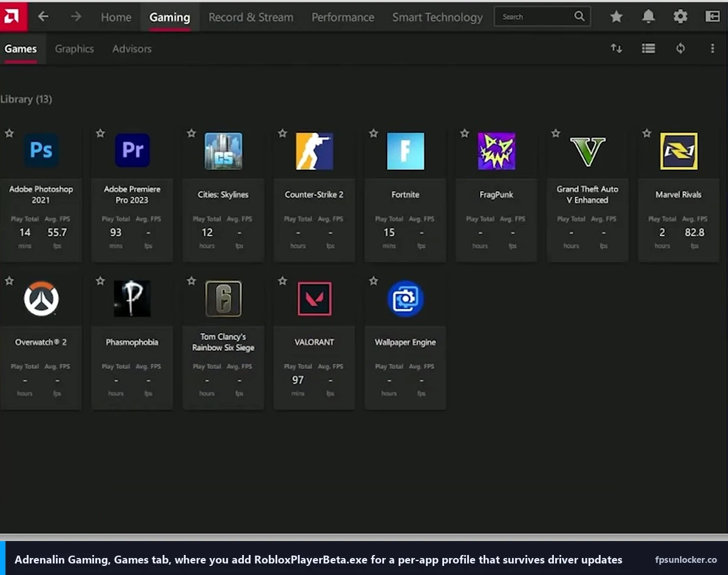
Task: Click Cities: Skylines 12 hours play total
Action: (x=207, y=232)
